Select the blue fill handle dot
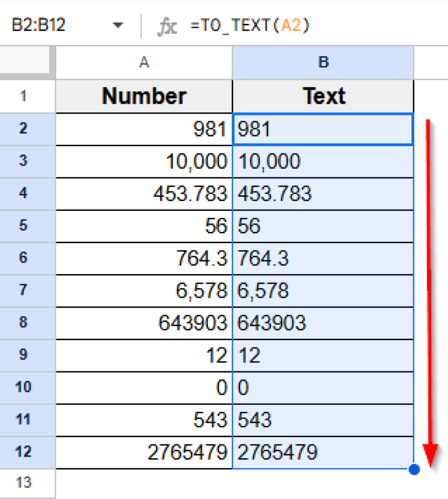Screen dimensions: 448x499 coord(413,469)
